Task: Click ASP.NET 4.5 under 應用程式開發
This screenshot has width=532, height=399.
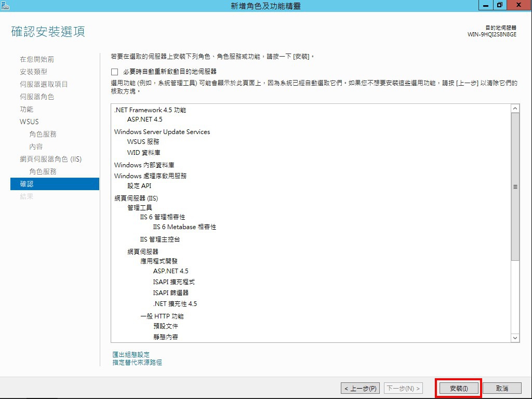Action: pyautogui.click(x=170, y=271)
